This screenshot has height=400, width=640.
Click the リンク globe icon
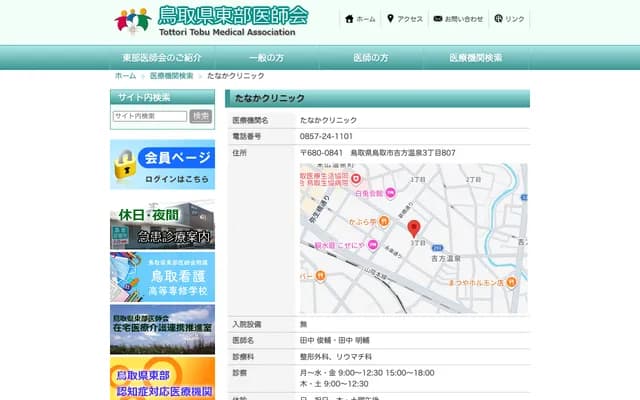498,19
